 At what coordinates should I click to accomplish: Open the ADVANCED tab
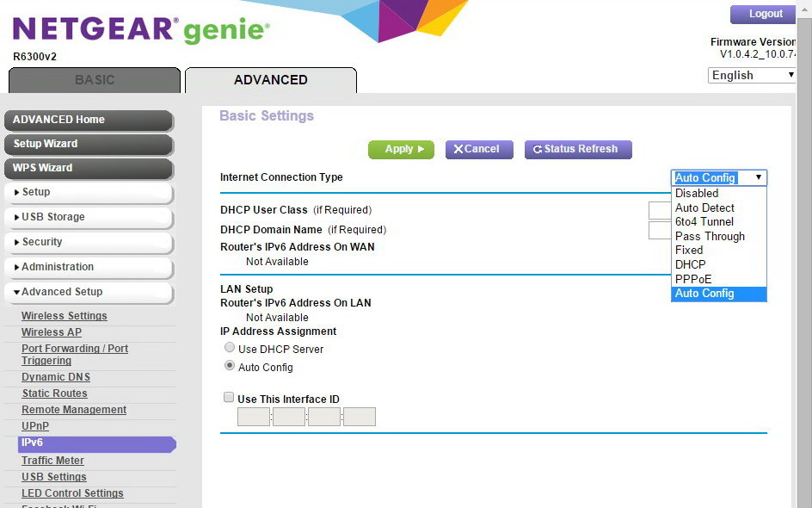(x=270, y=80)
